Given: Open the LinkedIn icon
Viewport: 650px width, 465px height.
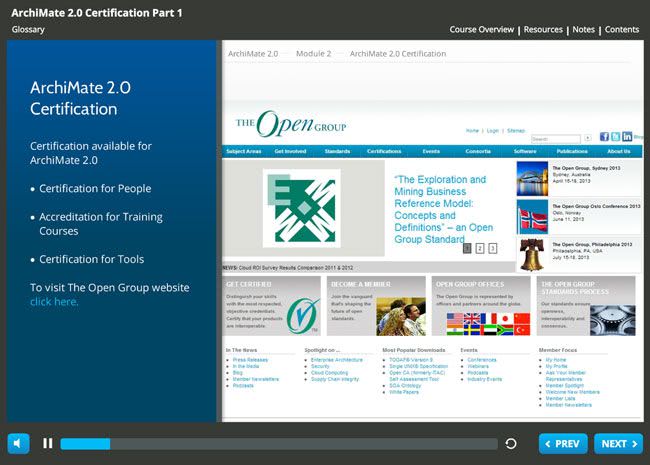Looking at the screenshot, I should pyautogui.click(x=627, y=136).
